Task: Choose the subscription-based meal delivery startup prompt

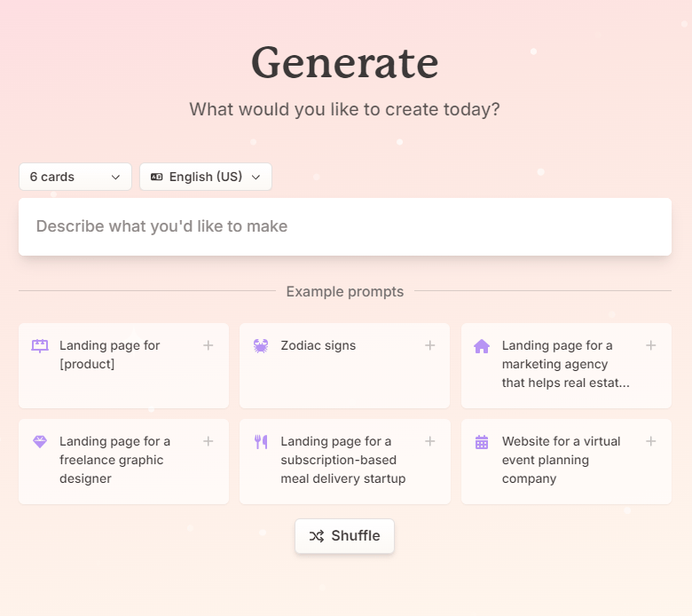Action: pos(342,461)
